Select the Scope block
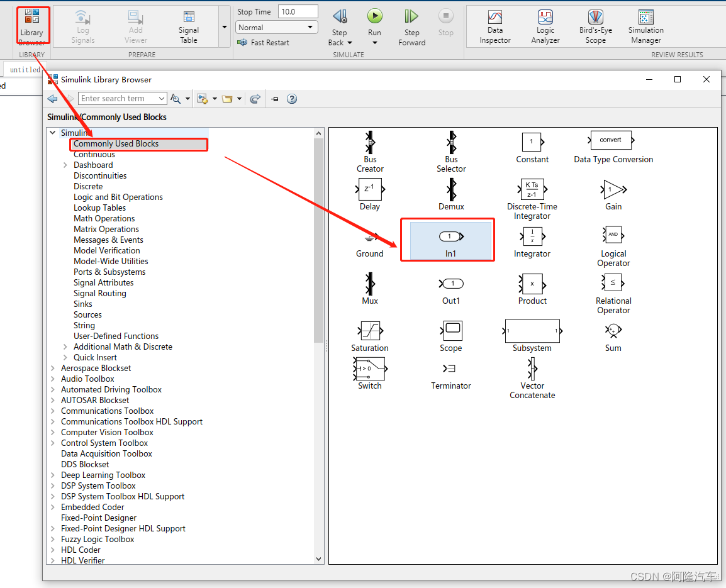 point(451,336)
